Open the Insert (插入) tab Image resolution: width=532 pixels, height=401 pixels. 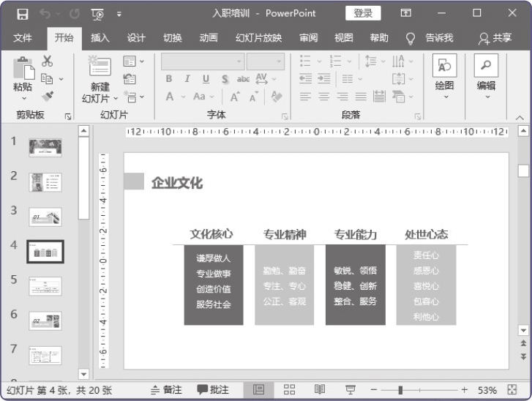(x=100, y=38)
